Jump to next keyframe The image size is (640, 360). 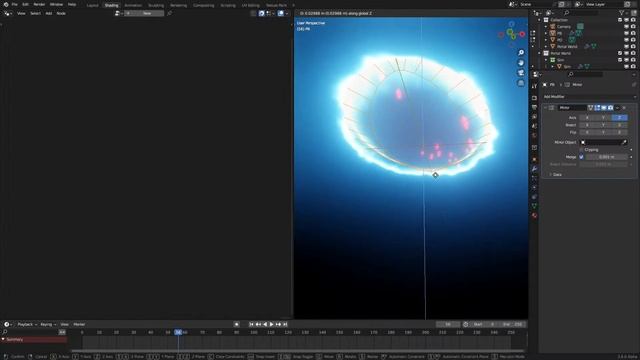tap(278, 324)
